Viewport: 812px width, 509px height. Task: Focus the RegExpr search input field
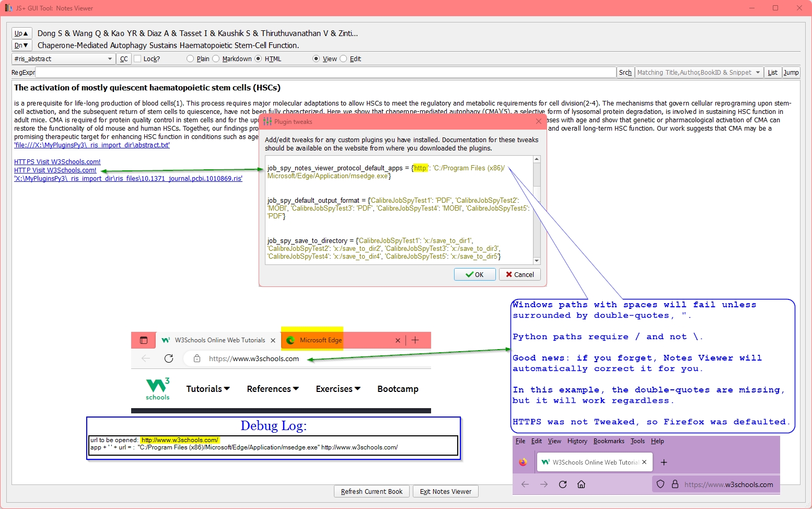coord(326,72)
